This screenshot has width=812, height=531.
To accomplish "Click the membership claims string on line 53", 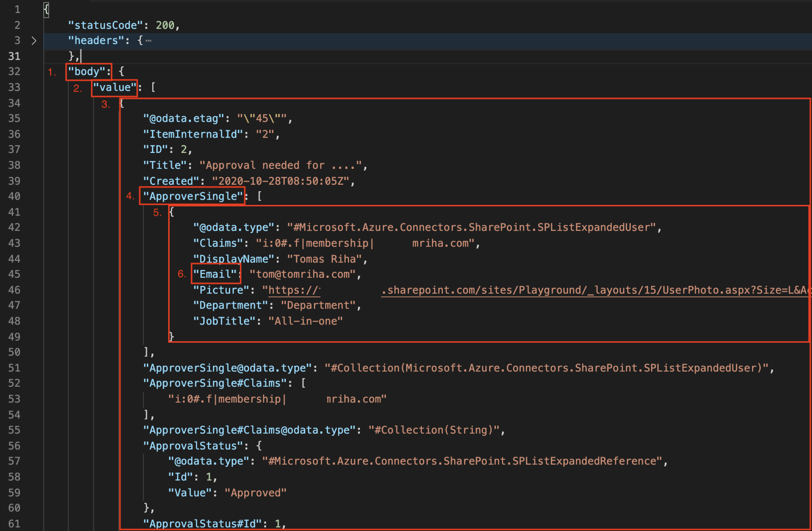I will [x=277, y=399].
